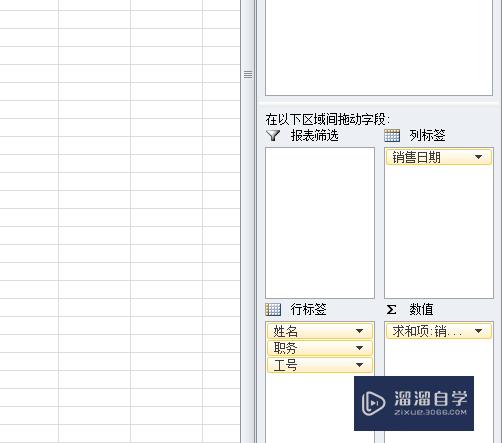Viewport: 502px width, 443px height.
Task: Click the 数值 sigma icon
Action: click(392, 310)
